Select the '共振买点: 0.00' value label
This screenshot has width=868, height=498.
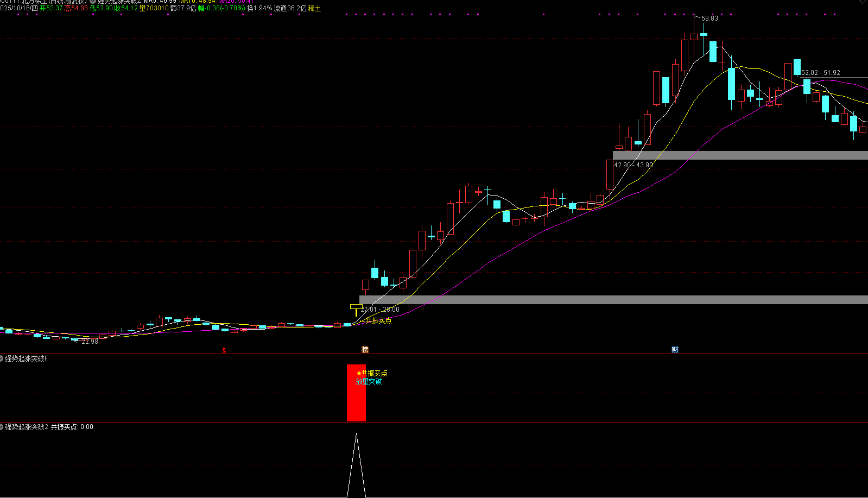tap(72, 427)
